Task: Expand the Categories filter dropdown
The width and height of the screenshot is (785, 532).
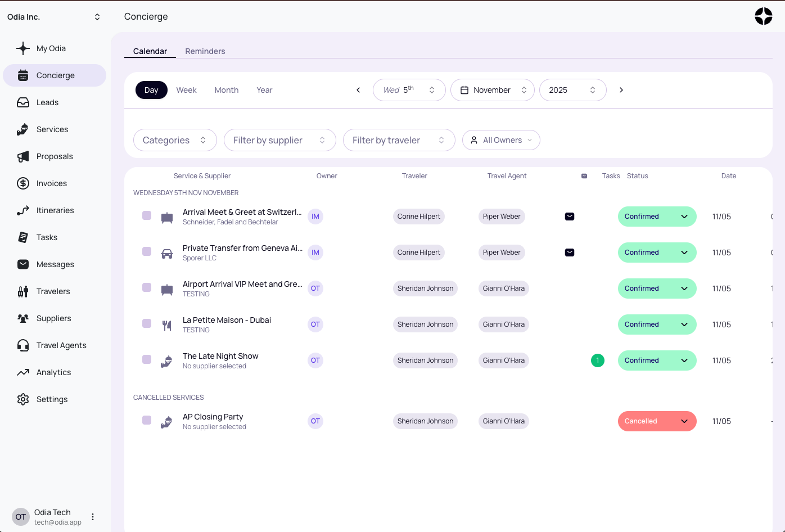Action: click(x=175, y=140)
